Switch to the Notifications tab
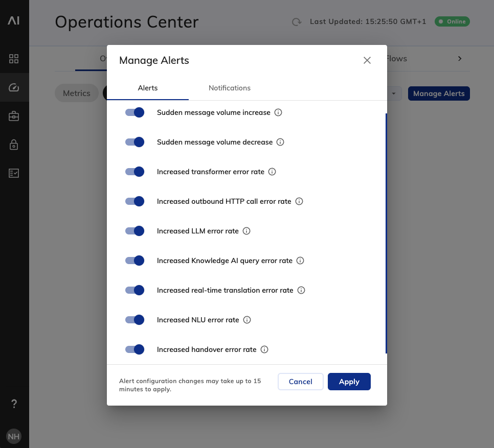This screenshot has width=494, height=448. coord(230,88)
